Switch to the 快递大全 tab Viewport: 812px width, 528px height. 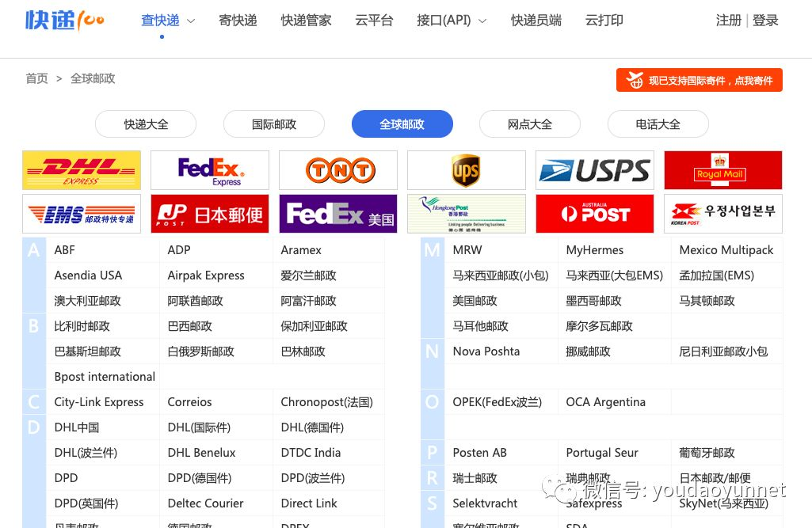(x=146, y=124)
